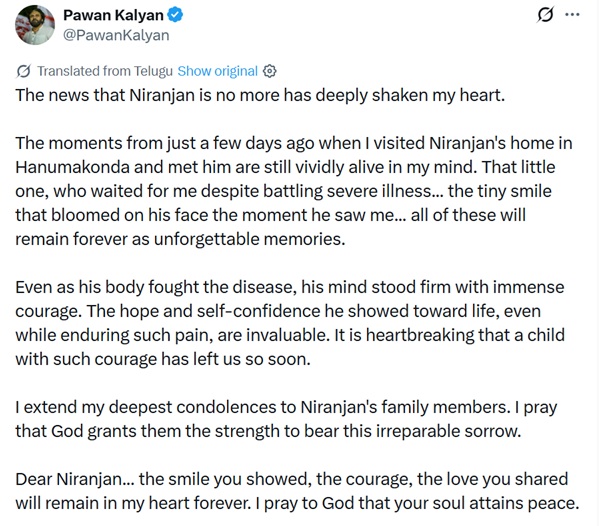
Task: Click the word Hanumakonda in the post
Action: pos(73,167)
